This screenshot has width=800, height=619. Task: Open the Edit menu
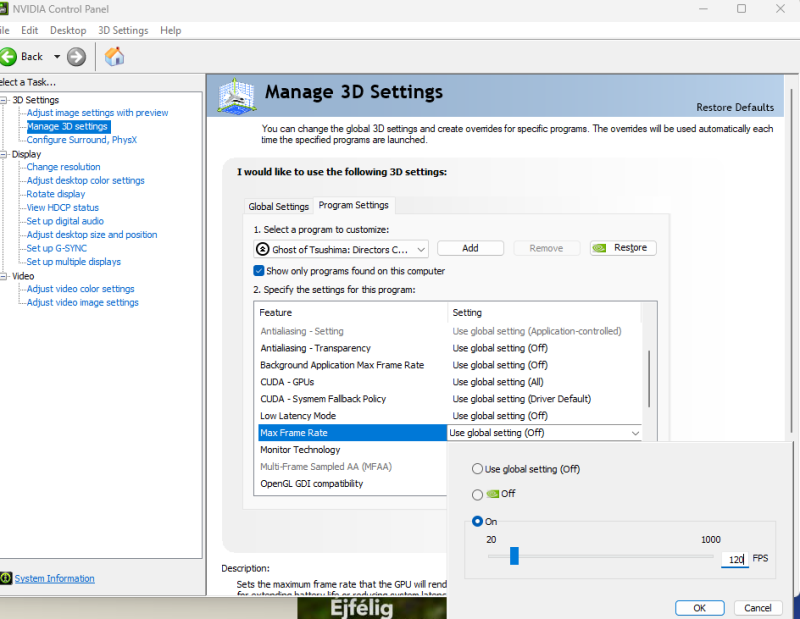[30, 30]
